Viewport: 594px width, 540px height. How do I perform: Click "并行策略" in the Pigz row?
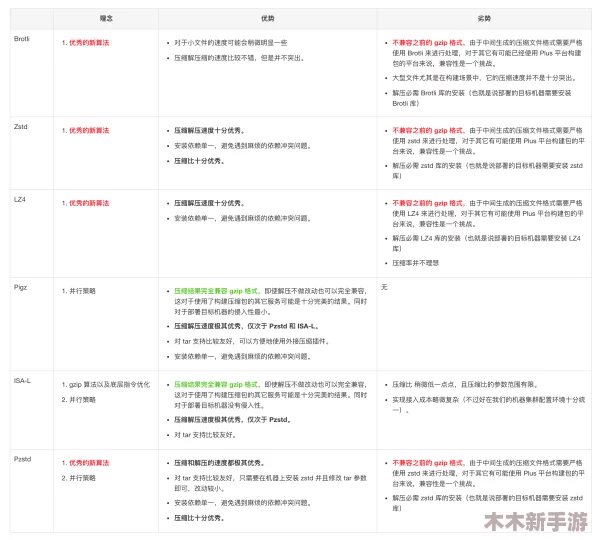83,291
